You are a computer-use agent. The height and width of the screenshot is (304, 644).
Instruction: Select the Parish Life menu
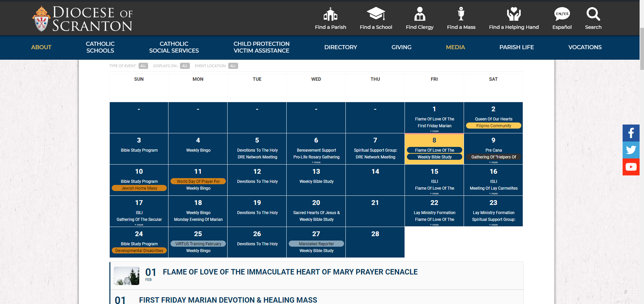tap(516, 47)
